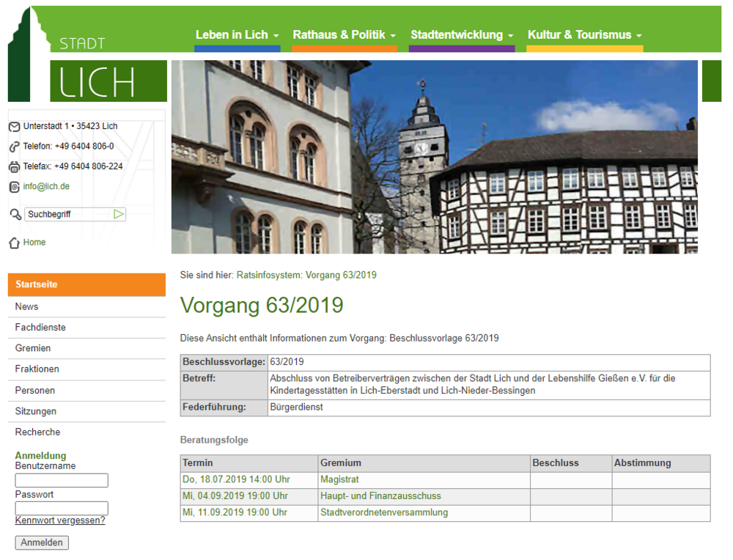Click into the Benutzername field
This screenshot has height=560, width=733.
62,480
